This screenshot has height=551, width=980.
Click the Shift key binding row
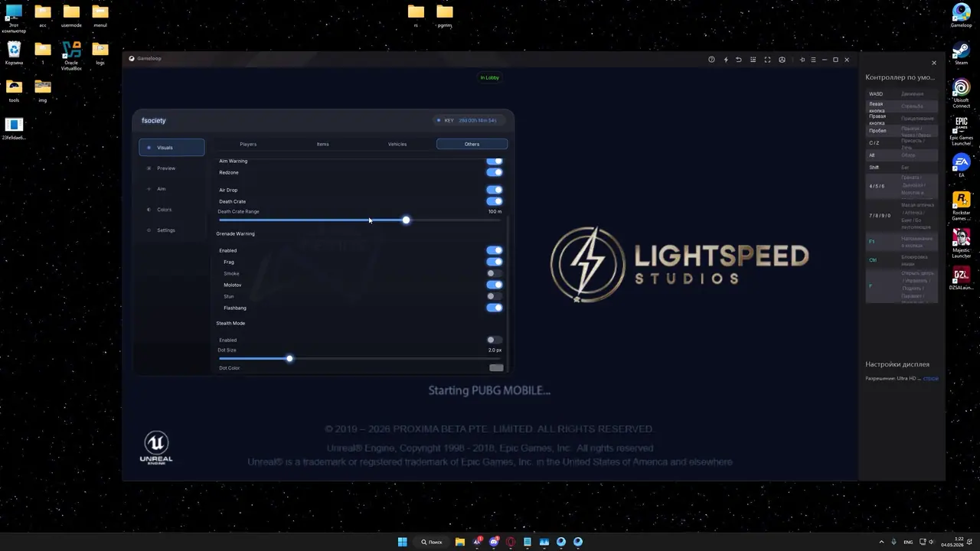[902, 168]
